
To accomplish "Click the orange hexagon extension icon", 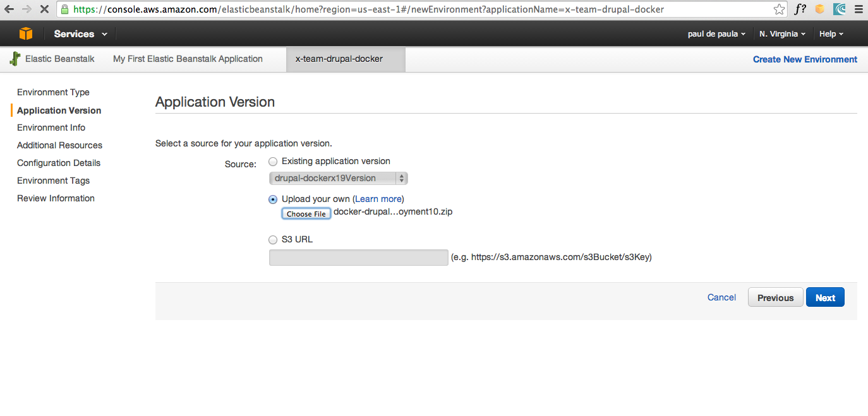I will 820,9.
